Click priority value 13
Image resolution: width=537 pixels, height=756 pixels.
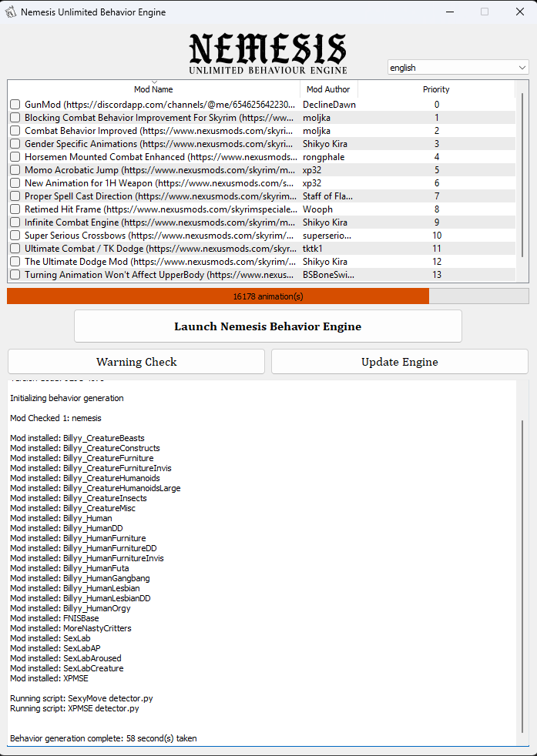point(437,274)
